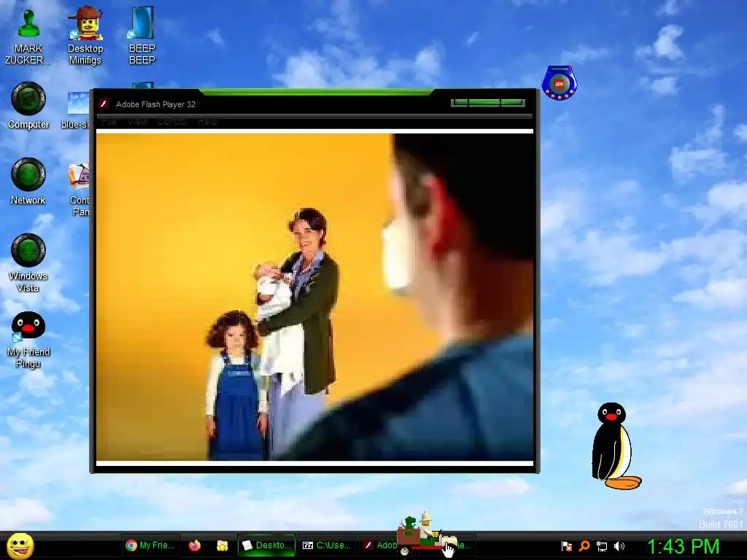Open the Computer desktop icon
This screenshot has height=560, width=747.
point(28,106)
